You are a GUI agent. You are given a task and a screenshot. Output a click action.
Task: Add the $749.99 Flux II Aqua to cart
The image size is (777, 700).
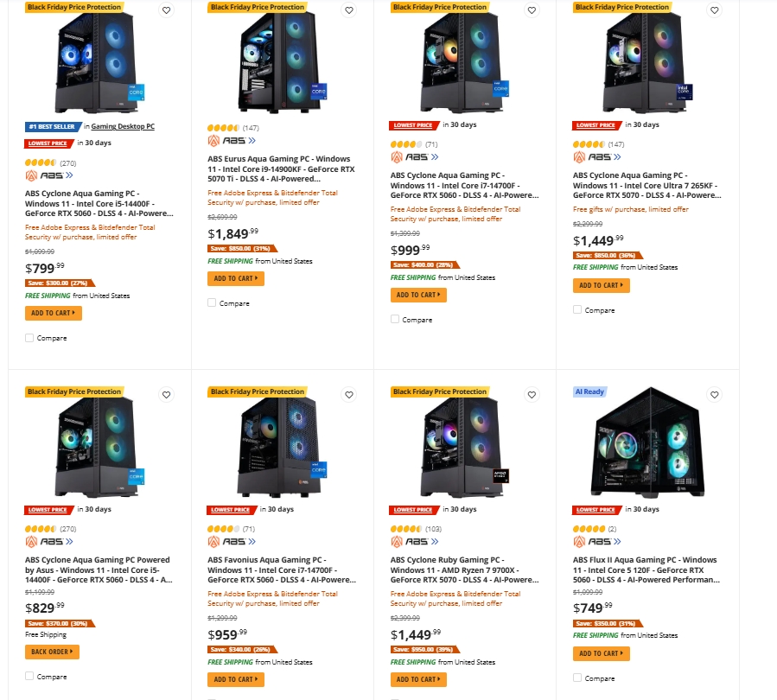pos(601,653)
